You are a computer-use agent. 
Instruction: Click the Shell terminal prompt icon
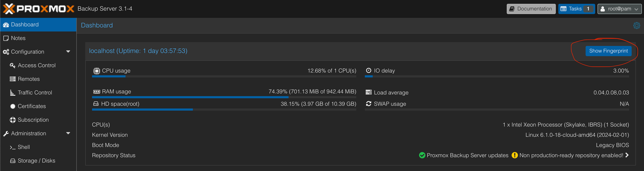coord(13,147)
